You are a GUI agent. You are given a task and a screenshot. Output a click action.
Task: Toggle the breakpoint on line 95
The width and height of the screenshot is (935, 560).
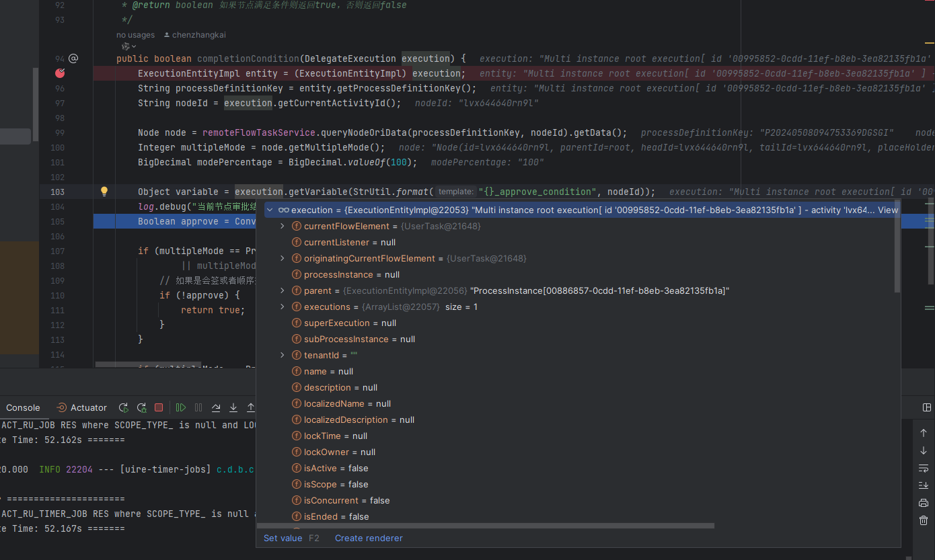coord(60,73)
